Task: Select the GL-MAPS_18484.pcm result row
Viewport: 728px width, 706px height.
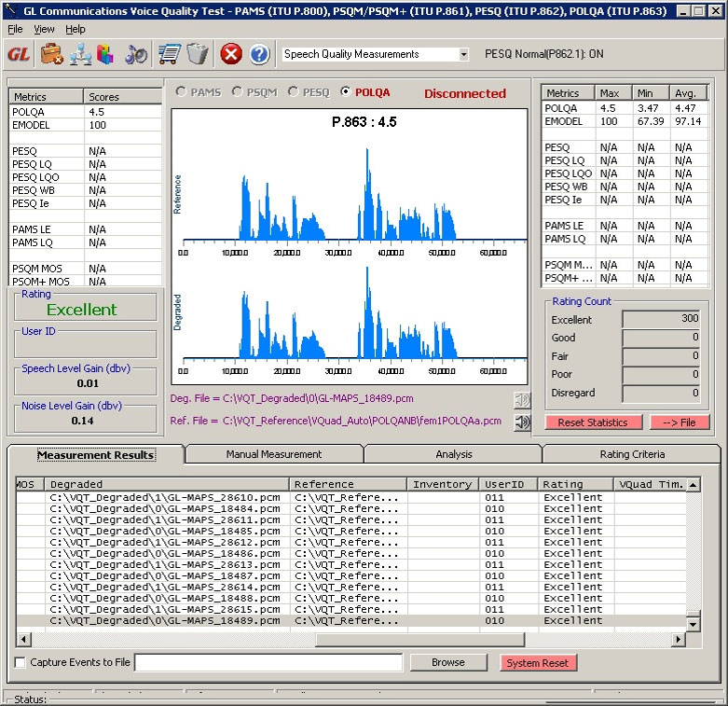Action: pyautogui.click(x=351, y=508)
